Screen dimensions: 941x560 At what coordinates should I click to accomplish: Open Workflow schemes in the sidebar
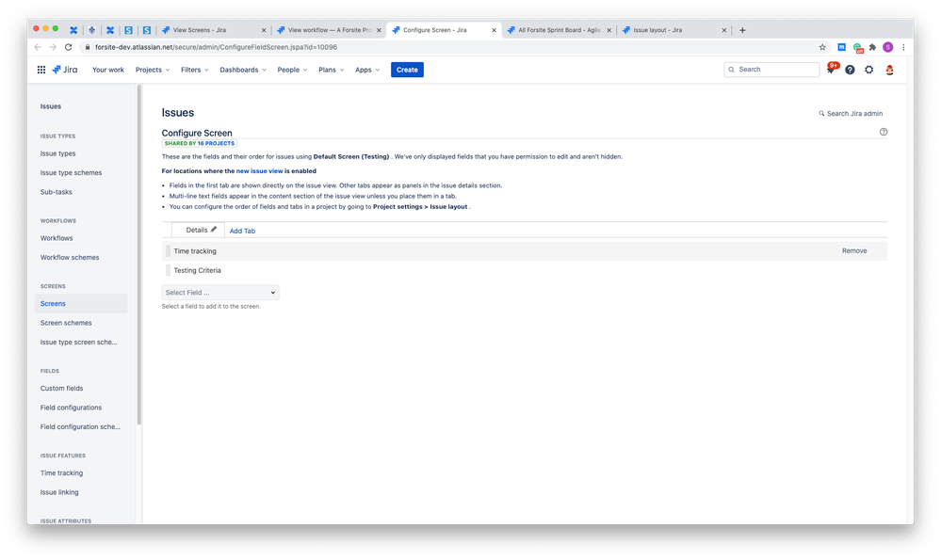[x=70, y=257]
